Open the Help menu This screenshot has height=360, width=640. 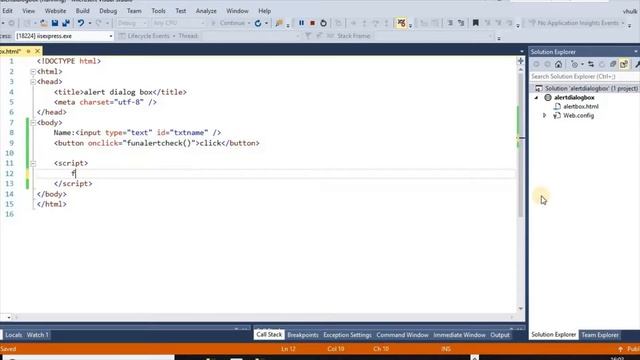[x=264, y=11]
